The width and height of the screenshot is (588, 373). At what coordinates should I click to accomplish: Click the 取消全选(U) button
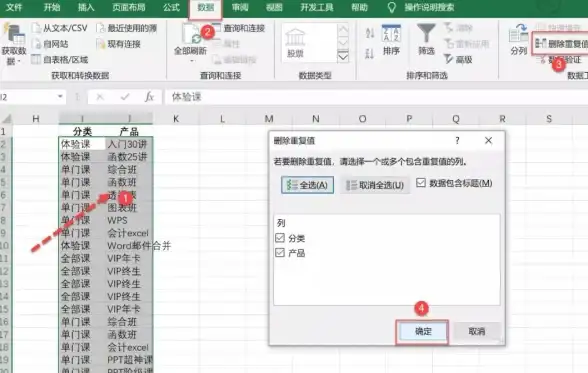click(375, 185)
